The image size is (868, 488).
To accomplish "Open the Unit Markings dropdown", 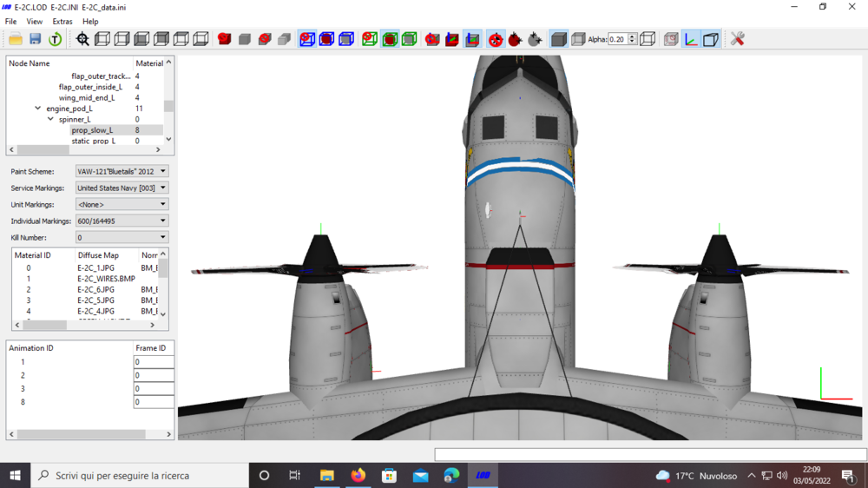I will pos(122,204).
